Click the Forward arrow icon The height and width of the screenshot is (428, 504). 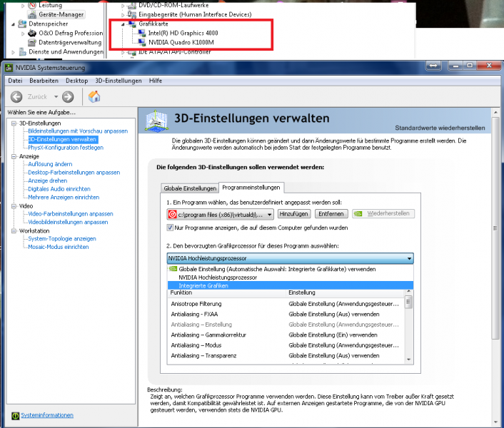68,96
